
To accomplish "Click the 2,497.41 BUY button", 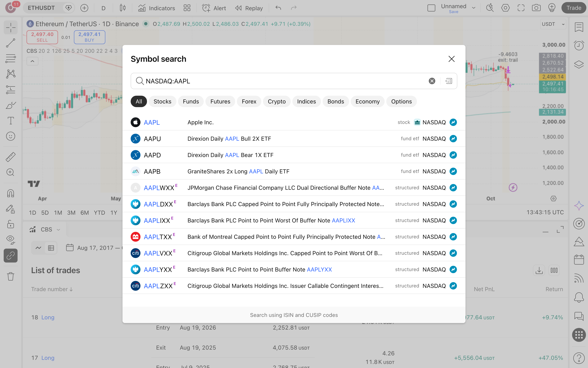I will (89, 37).
